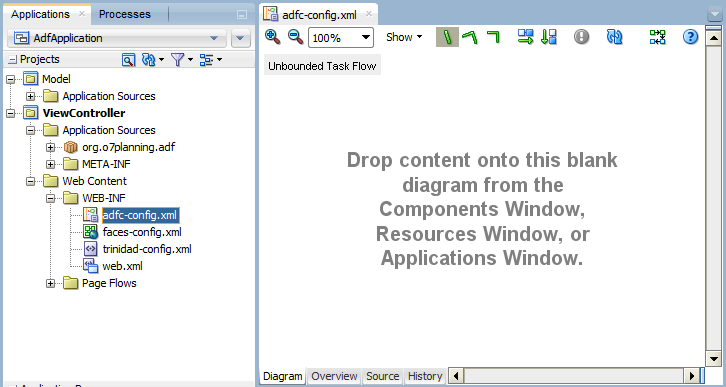Switch to the Applications tab
726x387 pixels.
40,14
